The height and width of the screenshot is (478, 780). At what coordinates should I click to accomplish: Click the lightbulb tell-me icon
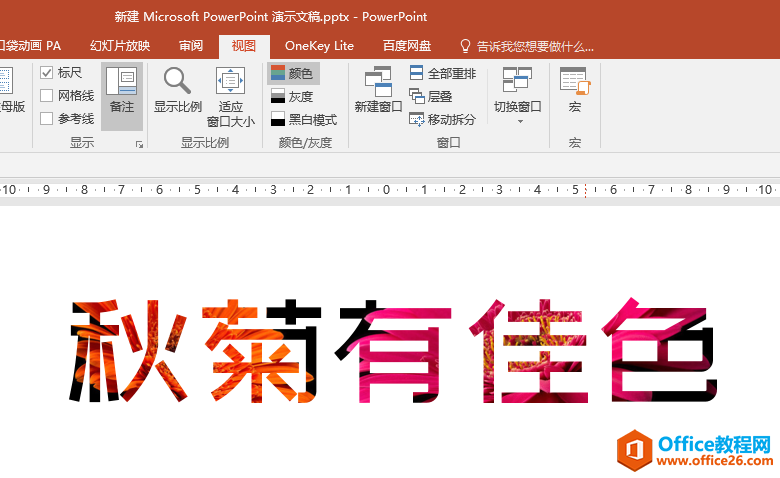465,46
